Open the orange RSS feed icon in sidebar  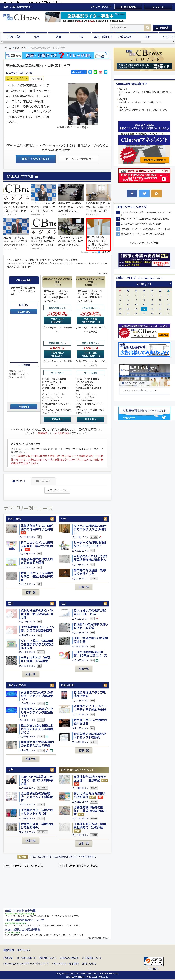click(x=156, y=194)
